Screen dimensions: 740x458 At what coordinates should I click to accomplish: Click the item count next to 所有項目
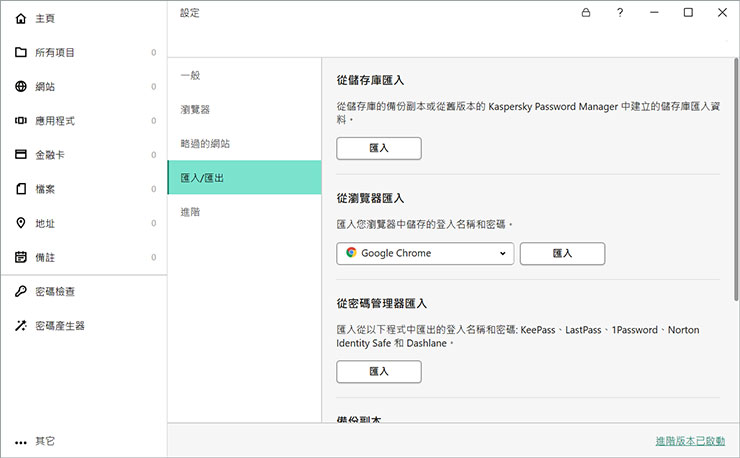click(x=153, y=52)
